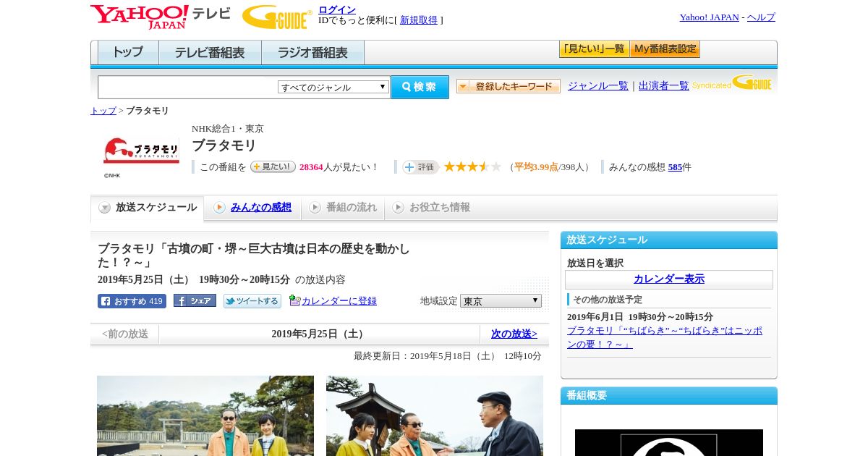This screenshot has height=456, width=868.
Task: Click the 「見たい!」一覧 button
Action: point(594,49)
